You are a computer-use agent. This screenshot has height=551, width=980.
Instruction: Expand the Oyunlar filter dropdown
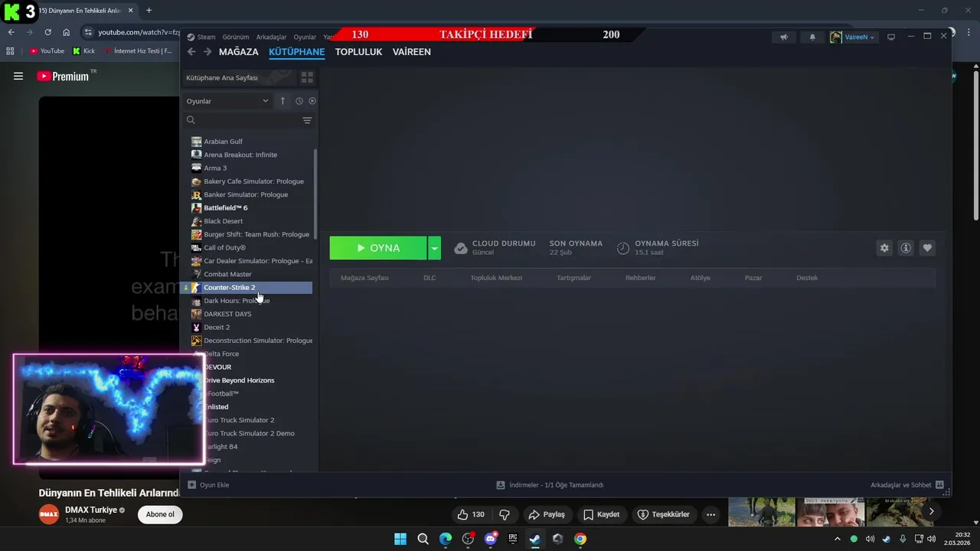(x=227, y=101)
